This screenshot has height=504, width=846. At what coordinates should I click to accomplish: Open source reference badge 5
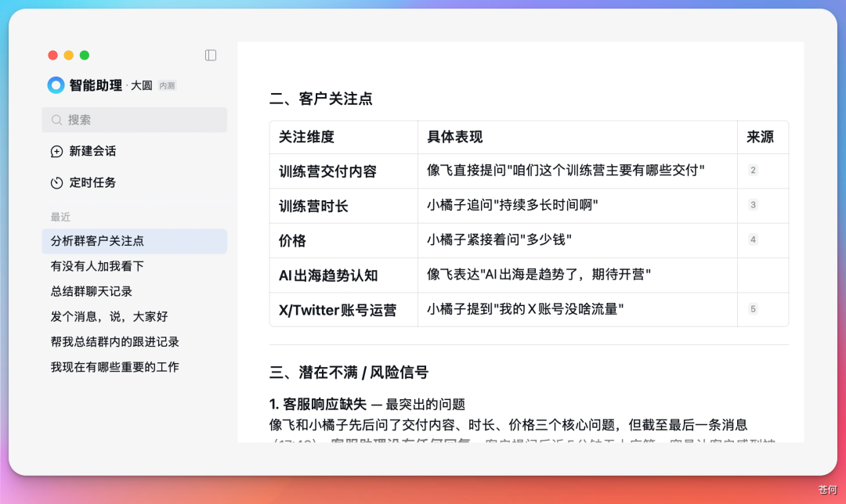pyautogui.click(x=754, y=309)
